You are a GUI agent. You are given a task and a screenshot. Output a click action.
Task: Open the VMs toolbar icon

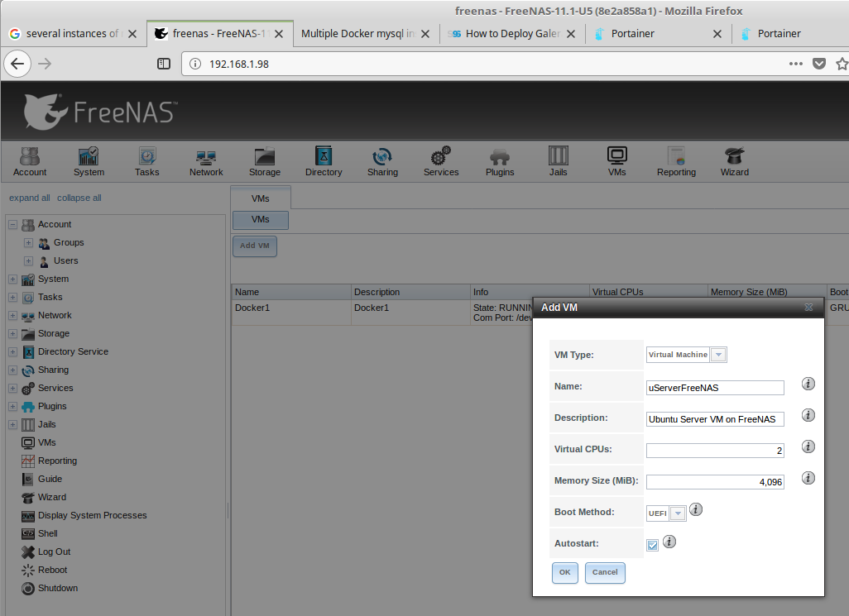[x=616, y=161]
